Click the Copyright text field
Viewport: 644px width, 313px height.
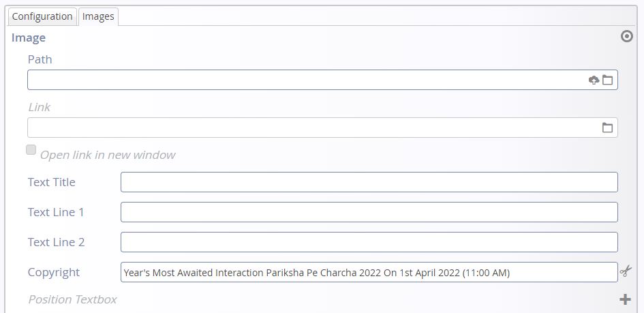pyautogui.click(x=369, y=272)
